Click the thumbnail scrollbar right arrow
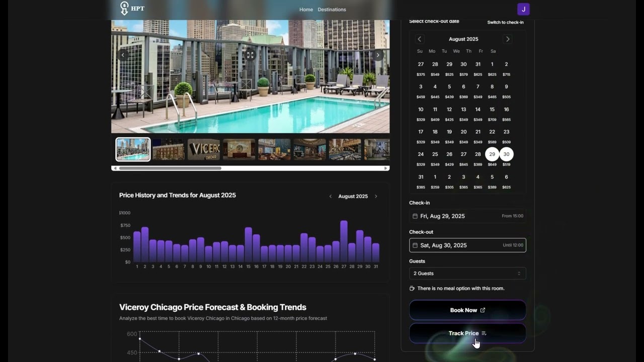This screenshot has height=362, width=644. coord(386,168)
